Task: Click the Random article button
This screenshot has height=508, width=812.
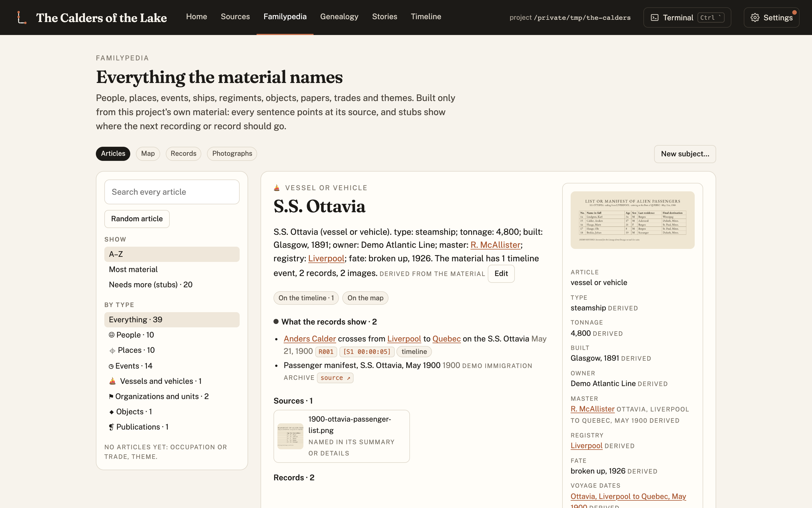Action: pos(137,219)
